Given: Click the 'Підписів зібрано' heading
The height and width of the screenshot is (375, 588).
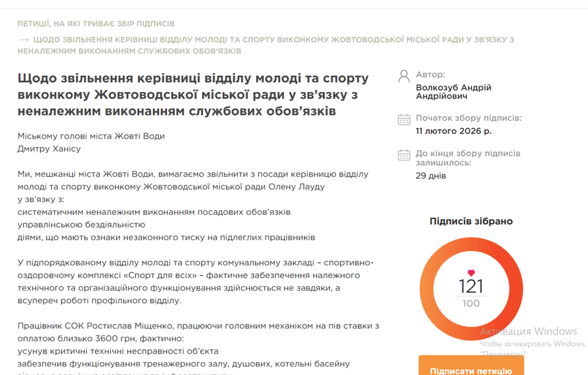Looking at the screenshot, I should click(471, 222).
